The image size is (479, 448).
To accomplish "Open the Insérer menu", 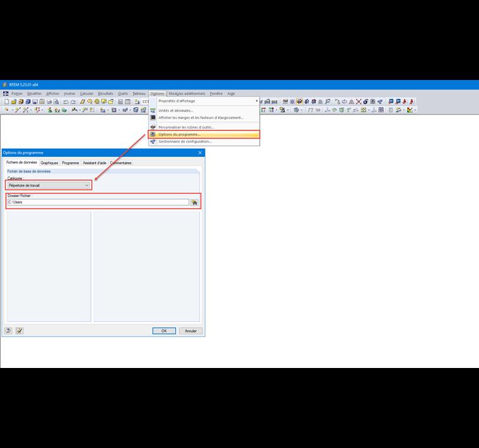I will pos(70,94).
